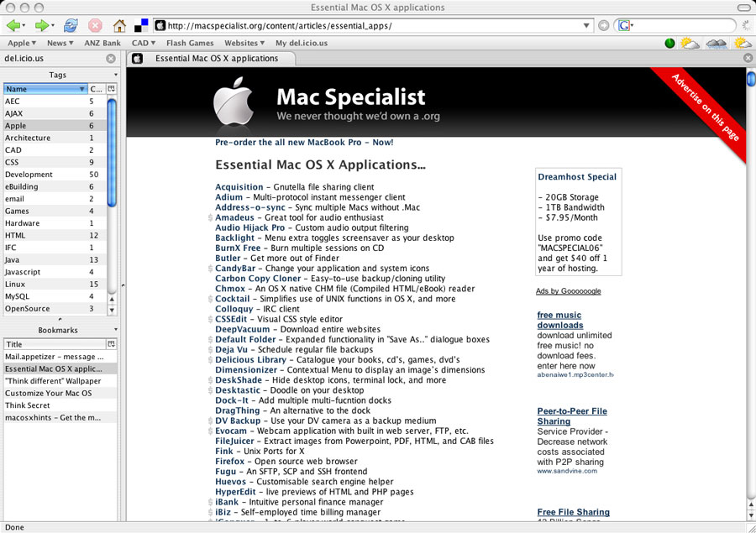Screen dimensions: 756x533
Task: Expand the Tags panel options arrow
Action: [116, 75]
